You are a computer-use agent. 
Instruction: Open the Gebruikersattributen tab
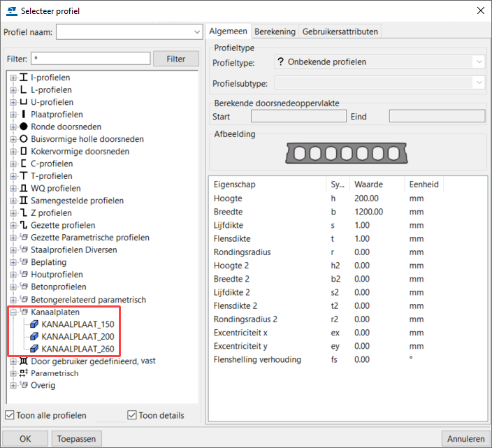(x=340, y=31)
